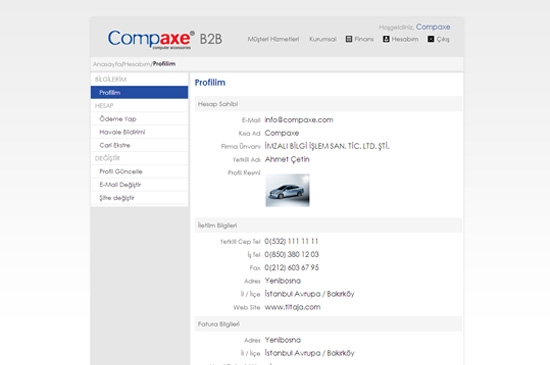Click Yenibosna under İletim Bilgileri

pos(283,281)
